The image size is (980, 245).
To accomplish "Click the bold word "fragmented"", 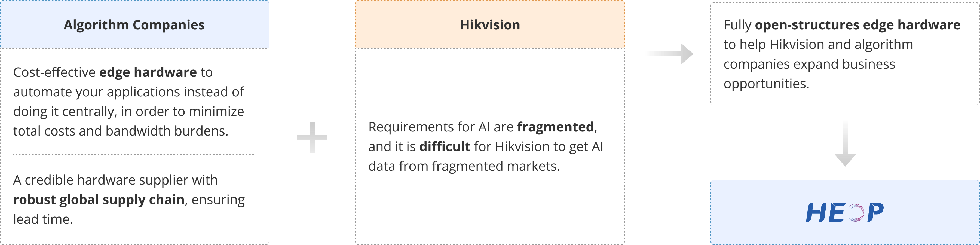I will tap(555, 127).
